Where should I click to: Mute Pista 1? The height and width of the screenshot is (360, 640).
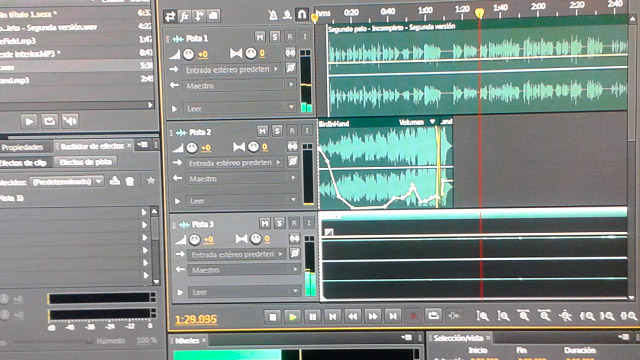tap(260, 37)
